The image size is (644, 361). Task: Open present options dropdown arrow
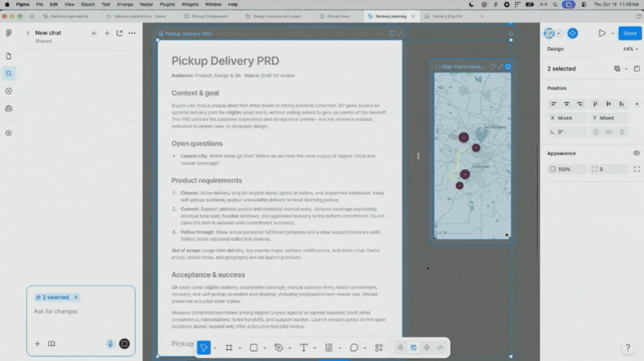(x=612, y=34)
